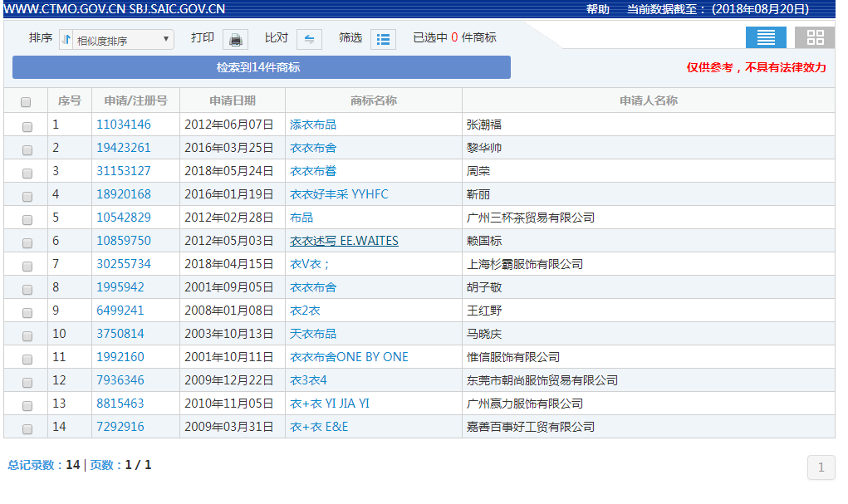Check row 13 广州赢力服饰 checkbox

[x=27, y=405]
